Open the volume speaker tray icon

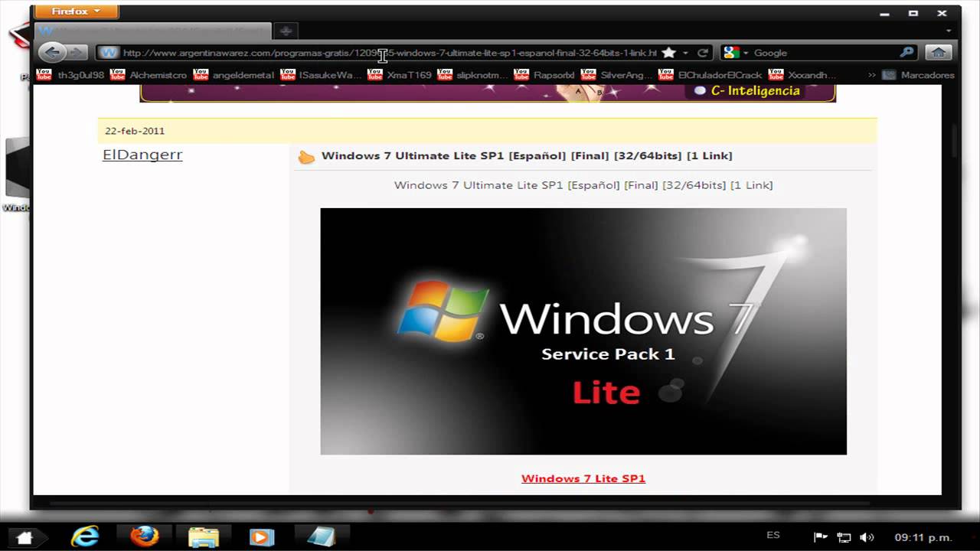click(867, 537)
